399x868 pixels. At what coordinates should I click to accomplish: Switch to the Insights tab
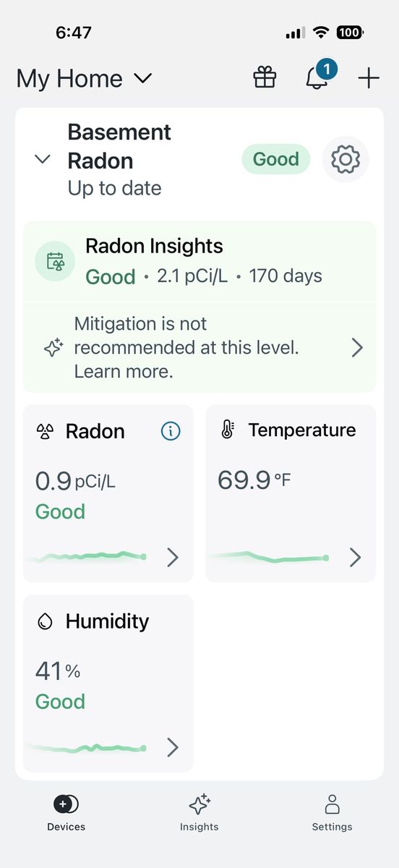click(199, 812)
